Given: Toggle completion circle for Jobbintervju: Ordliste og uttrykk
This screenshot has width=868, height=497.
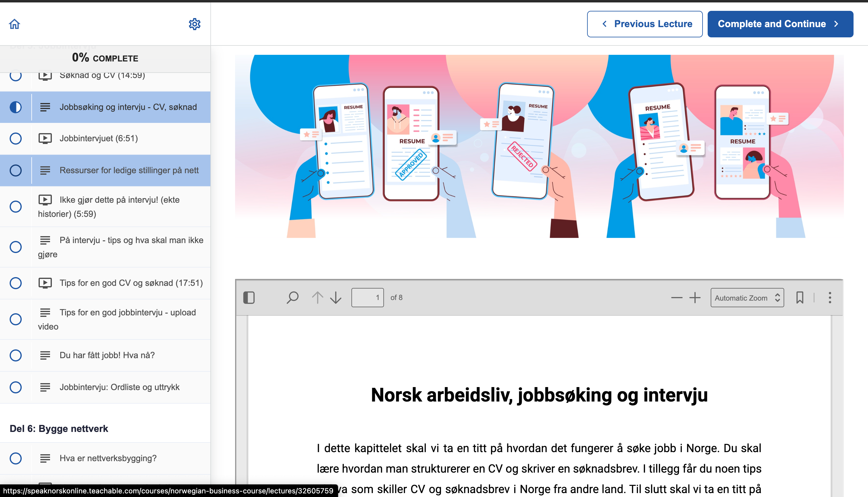Looking at the screenshot, I should (x=16, y=387).
